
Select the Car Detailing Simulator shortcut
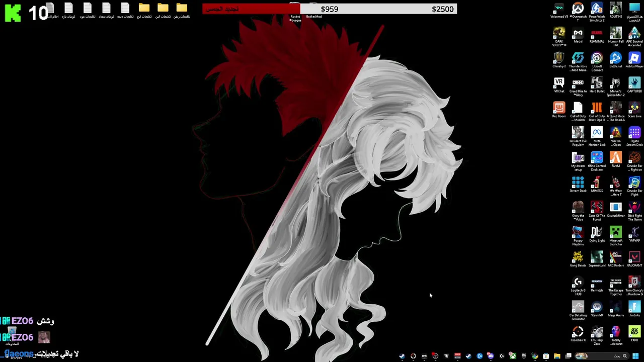[x=578, y=311]
